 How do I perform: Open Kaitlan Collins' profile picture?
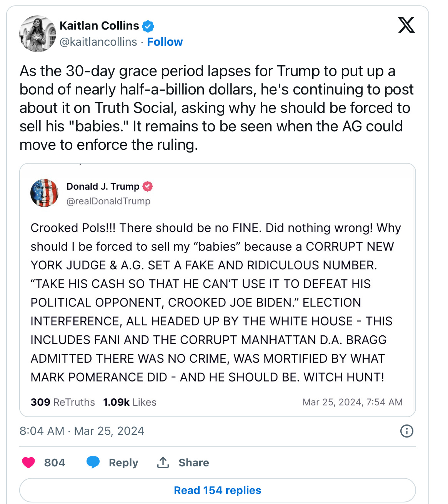38,34
